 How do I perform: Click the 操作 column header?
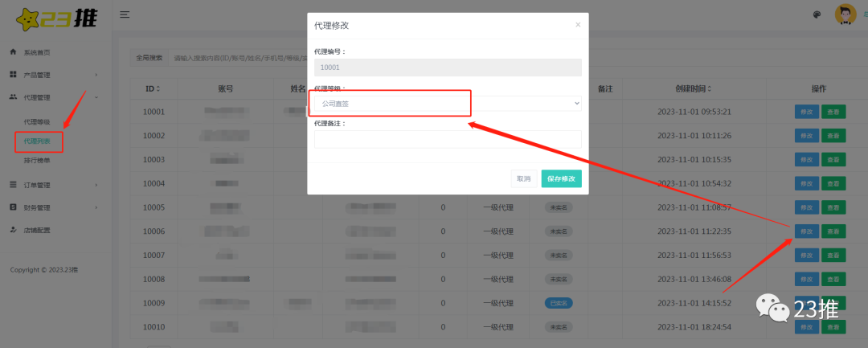point(819,88)
